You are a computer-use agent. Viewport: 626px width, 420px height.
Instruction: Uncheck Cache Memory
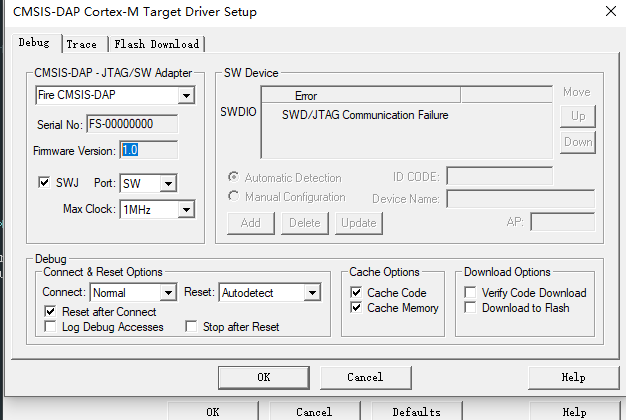click(357, 308)
